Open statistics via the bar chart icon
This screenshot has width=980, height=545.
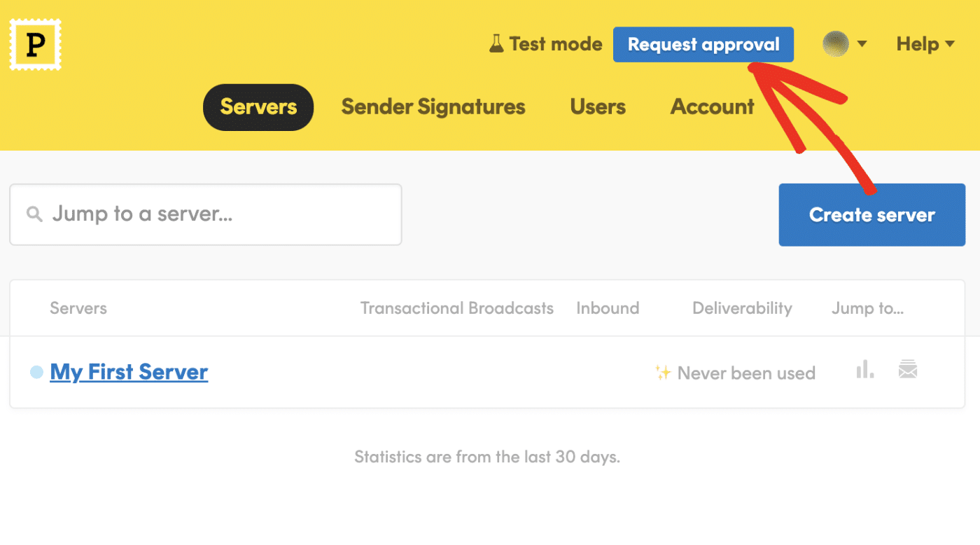(864, 370)
